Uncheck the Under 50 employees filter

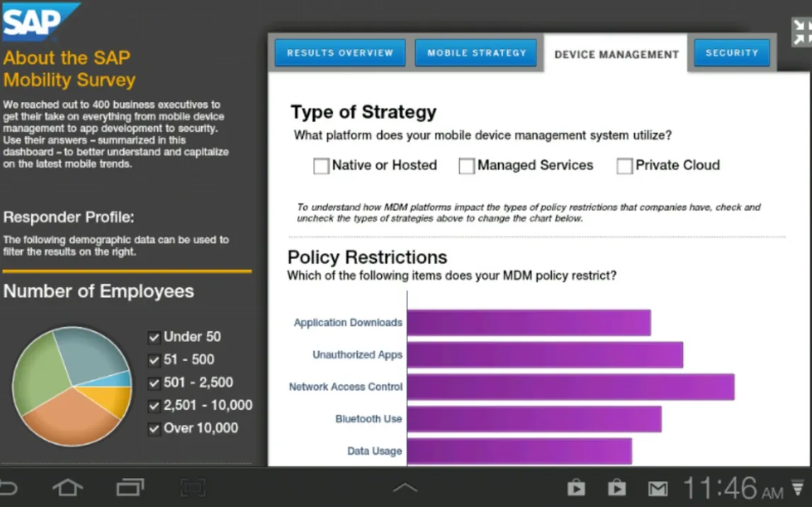[x=154, y=337]
